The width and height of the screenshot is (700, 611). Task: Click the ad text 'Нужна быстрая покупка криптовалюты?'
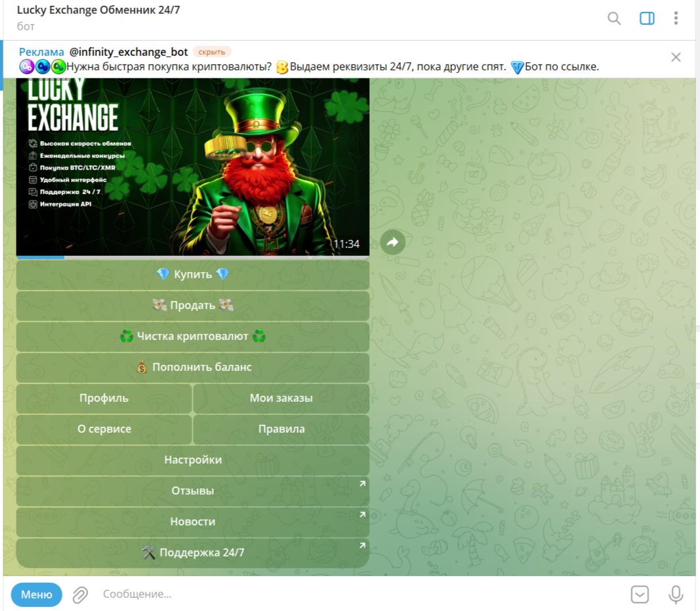[x=168, y=67]
